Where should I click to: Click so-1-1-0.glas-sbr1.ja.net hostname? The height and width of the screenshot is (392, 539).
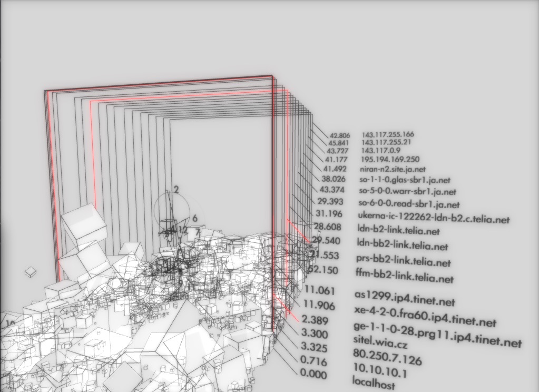(x=405, y=180)
